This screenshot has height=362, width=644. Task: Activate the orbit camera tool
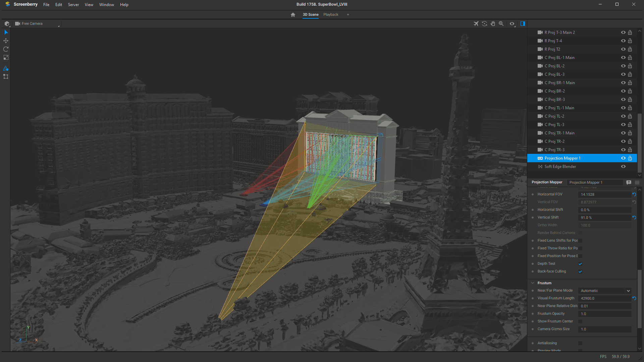(484, 23)
